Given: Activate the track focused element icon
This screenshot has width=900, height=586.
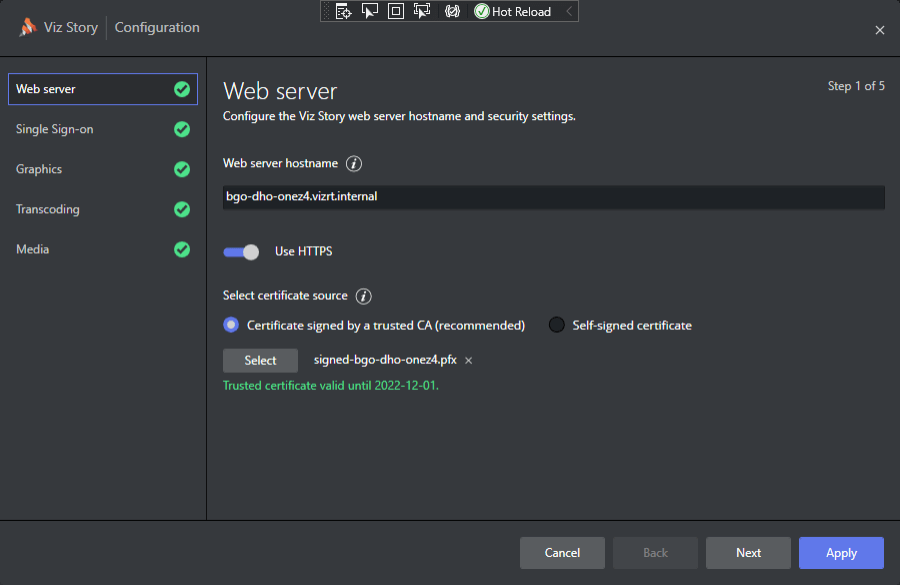Looking at the screenshot, I should tap(421, 11).
